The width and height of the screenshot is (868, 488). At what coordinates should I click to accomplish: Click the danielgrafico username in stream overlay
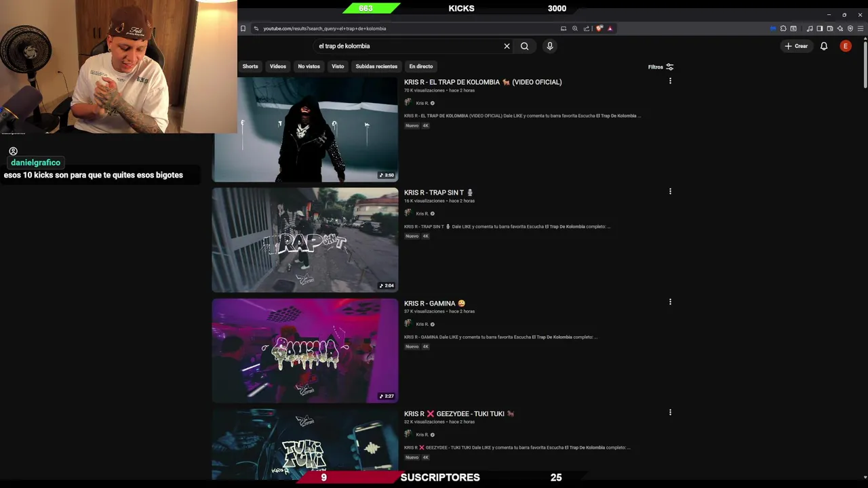click(x=36, y=163)
